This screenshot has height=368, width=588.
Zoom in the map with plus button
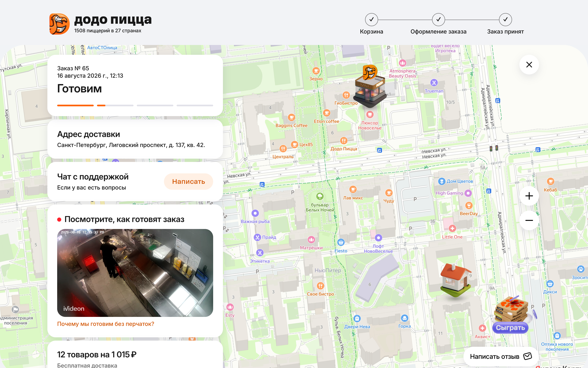tap(529, 196)
